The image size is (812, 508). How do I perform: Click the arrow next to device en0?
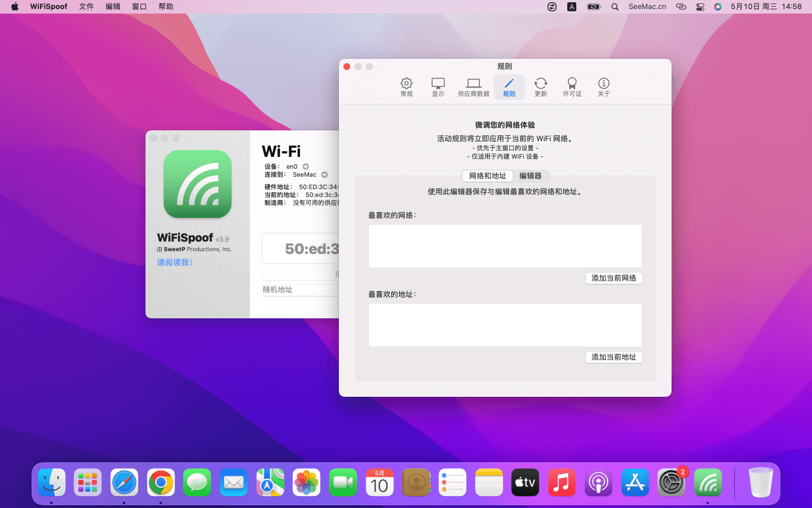pos(306,167)
